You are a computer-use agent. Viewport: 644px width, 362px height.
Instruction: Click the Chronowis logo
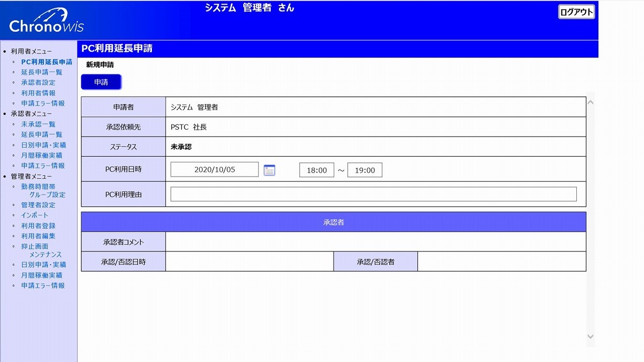(x=46, y=22)
